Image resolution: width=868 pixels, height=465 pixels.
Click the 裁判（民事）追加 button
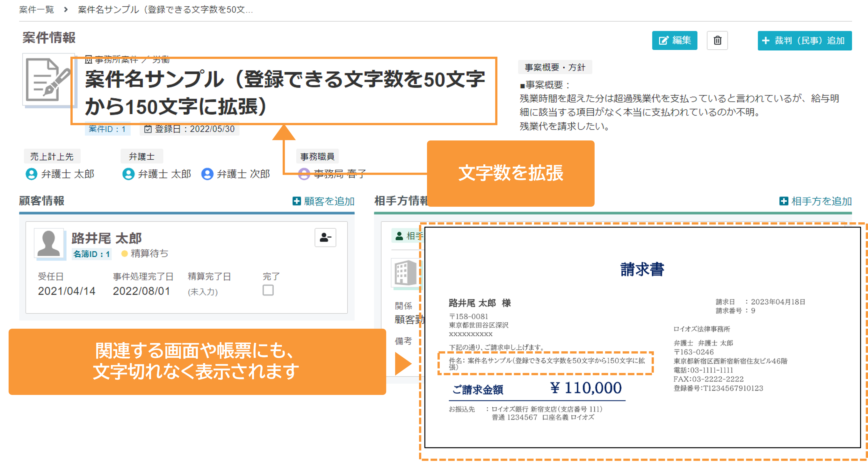tap(804, 40)
